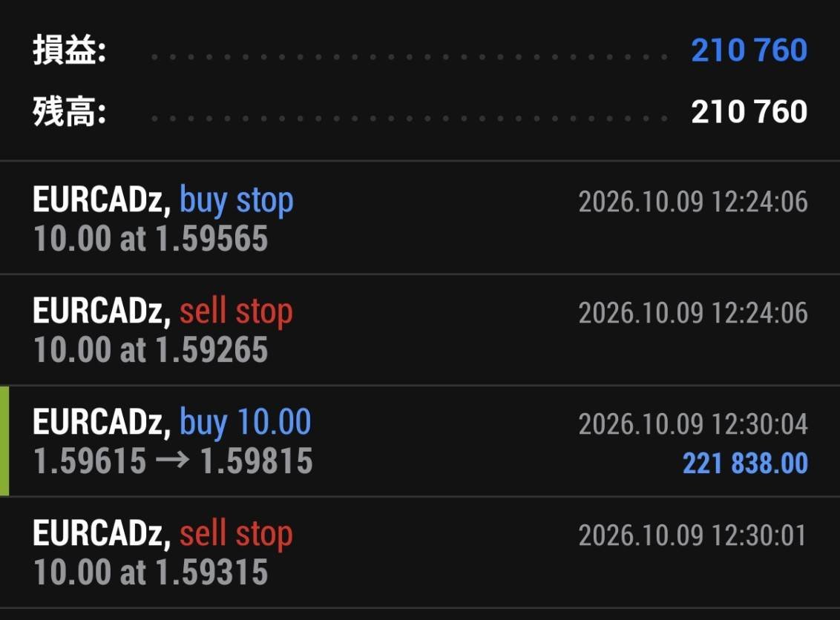Image resolution: width=840 pixels, height=620 pixels.
Task: Open the sell stop order at 1.59315
Action: [x=420, y=553]
